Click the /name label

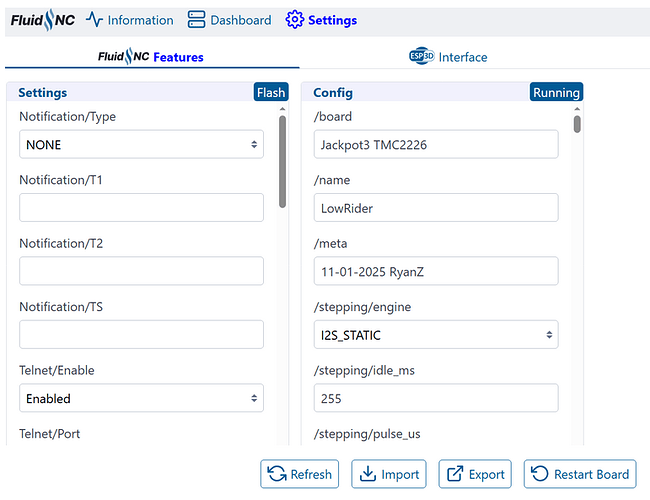tap(332, 180)
